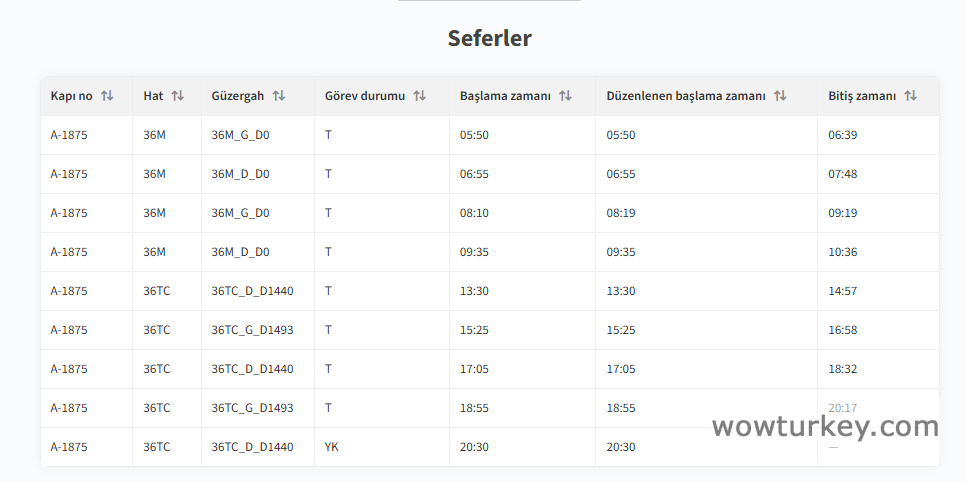Click the Seferler page heading
The width and height of the screenshot is (965, 482).
click(x=489, y=39)
